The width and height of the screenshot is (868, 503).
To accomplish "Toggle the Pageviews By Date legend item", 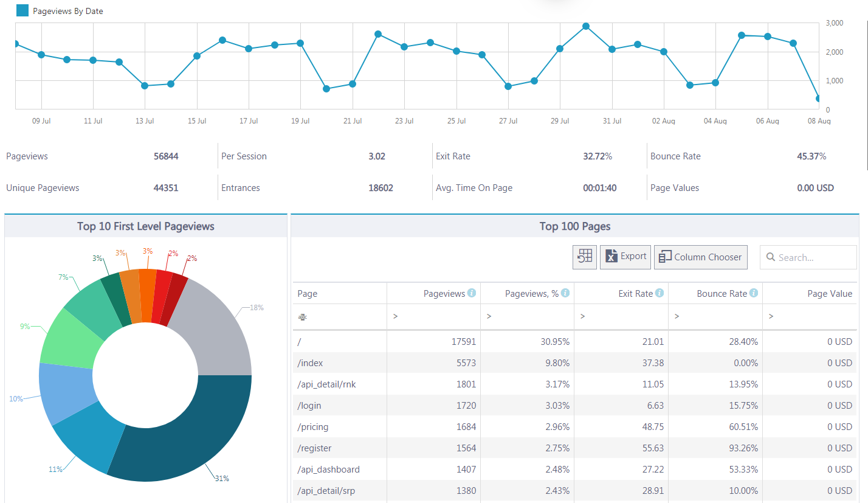I will 60,10.
